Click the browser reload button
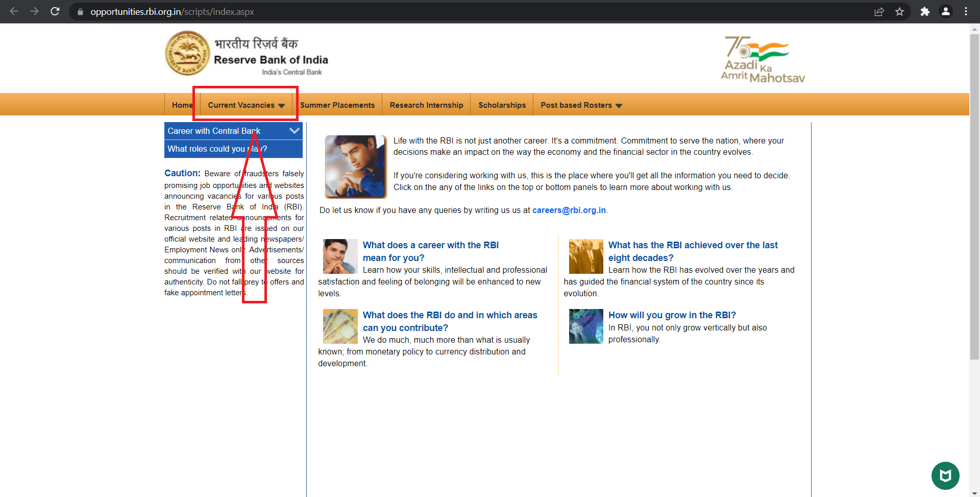 (55, 11)
